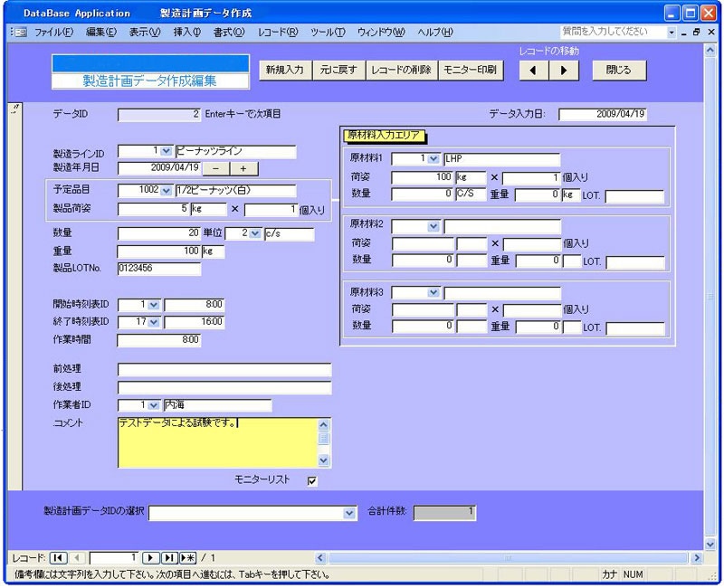Open the 単位 dropdown showing 2

(x=255, y=234)
